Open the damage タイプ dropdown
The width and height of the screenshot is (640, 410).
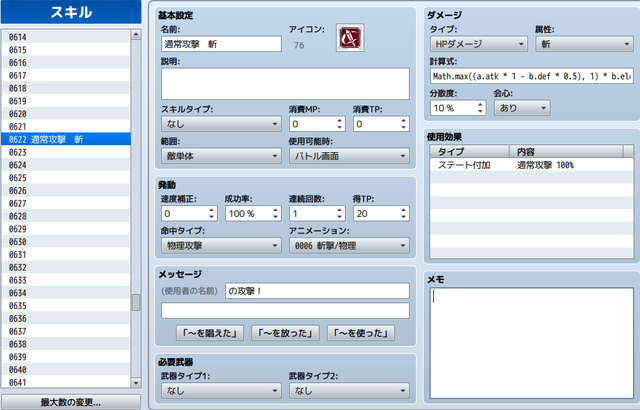[x=479, y=44]
